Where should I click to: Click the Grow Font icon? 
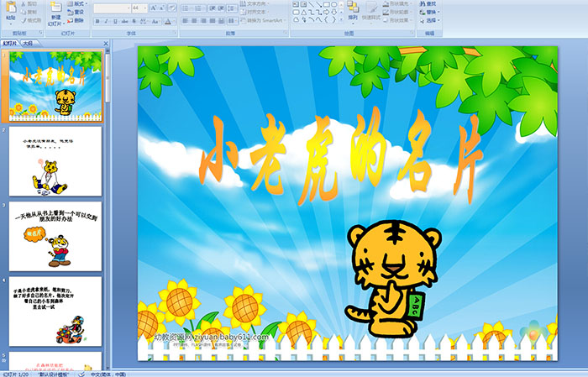click(x=154, y=8)
